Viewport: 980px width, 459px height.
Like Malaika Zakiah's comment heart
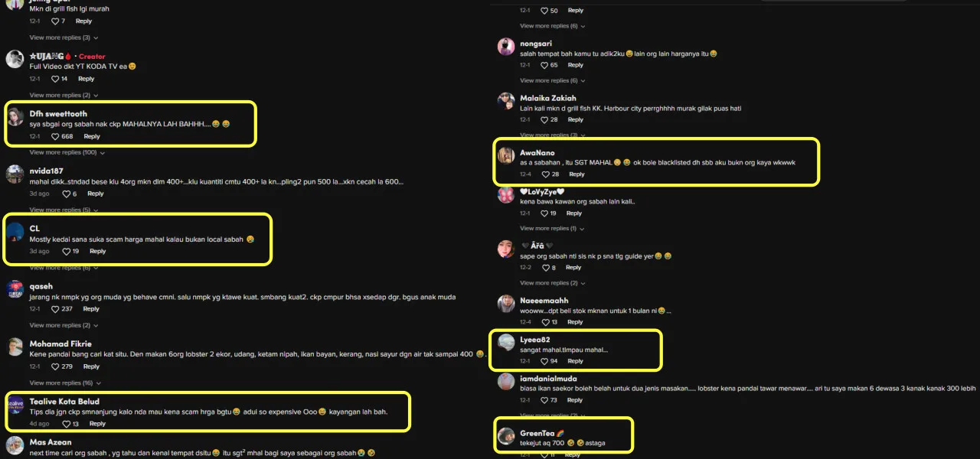[545, 120]
